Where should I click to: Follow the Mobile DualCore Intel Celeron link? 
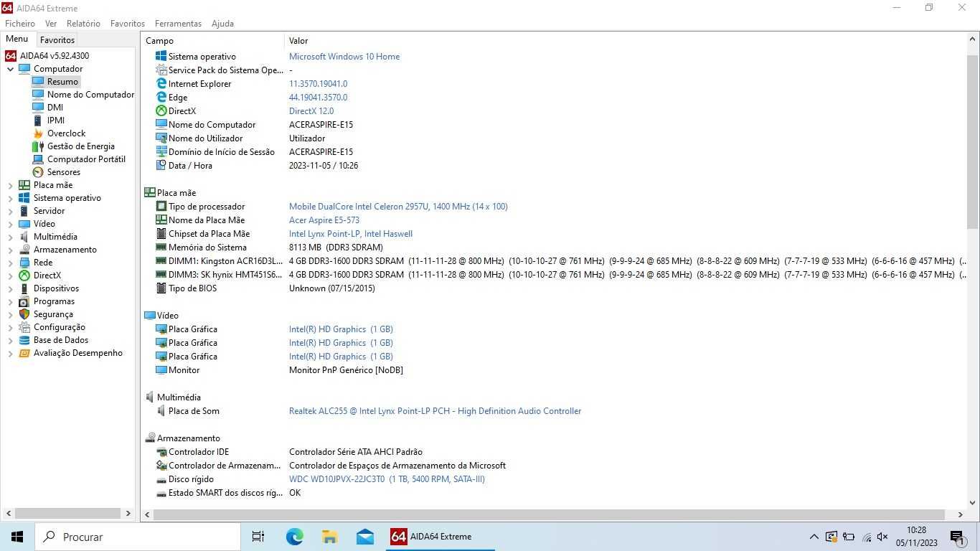point(398,207)
